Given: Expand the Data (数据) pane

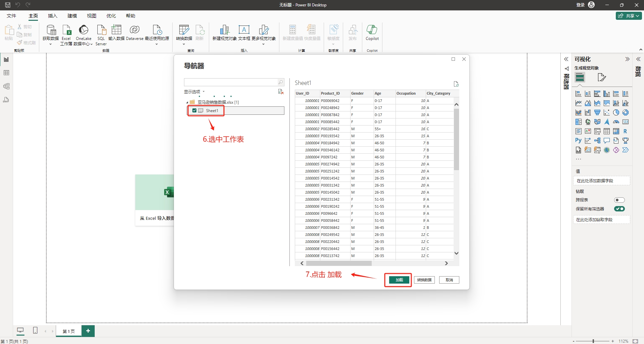Looking at the screenshot, I should click(638, 59).
